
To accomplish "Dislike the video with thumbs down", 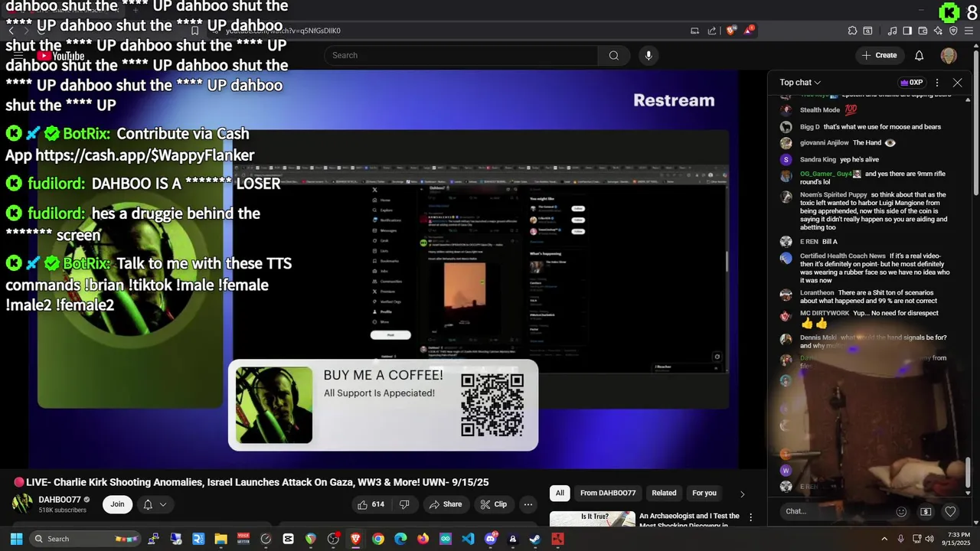I will 404,504.
